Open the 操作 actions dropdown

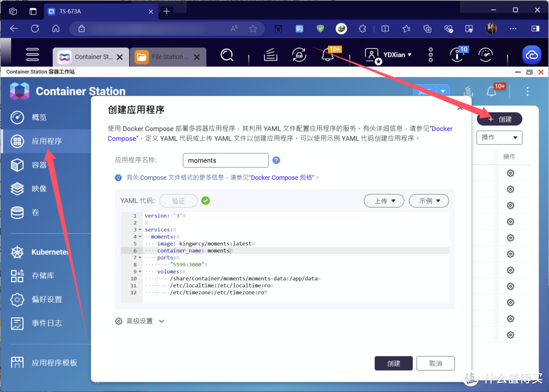[x=499, y=138]
